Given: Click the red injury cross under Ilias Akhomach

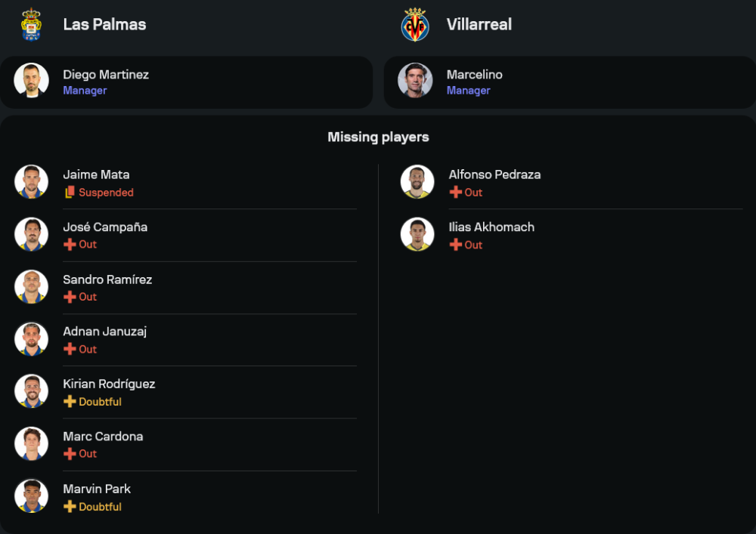Looking at the screenshot, I should [x=456, y=245].
